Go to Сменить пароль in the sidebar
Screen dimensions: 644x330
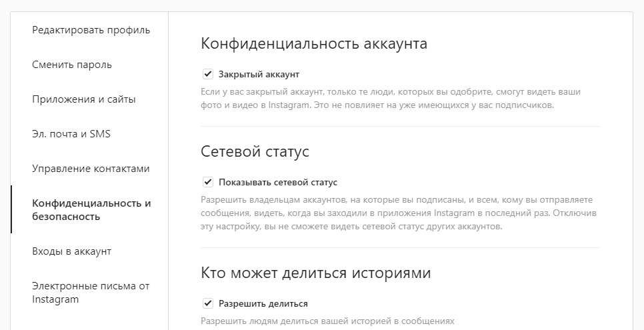pyautogui.click(x=72, y=65)
